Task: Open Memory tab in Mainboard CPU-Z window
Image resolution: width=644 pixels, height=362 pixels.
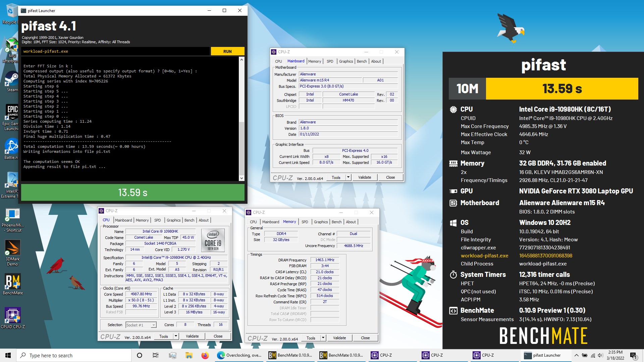Action: (315, 61)
